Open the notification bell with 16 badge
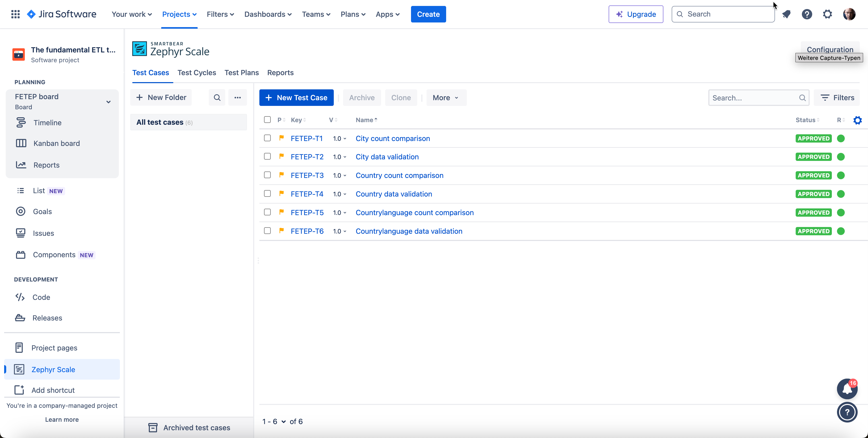Image resolution: width=868 pixels, height=438 pixels. [x=847, y=389]
